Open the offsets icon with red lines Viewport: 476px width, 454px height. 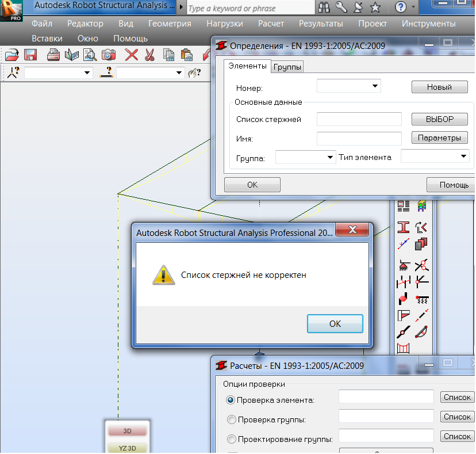tap(404, 283)
